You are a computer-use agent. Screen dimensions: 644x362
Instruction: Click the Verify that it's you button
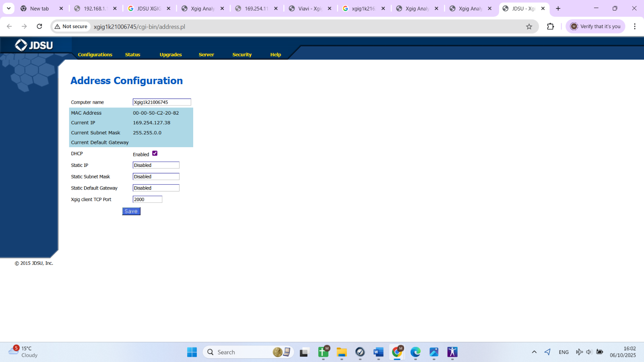[x=595, y=27]
